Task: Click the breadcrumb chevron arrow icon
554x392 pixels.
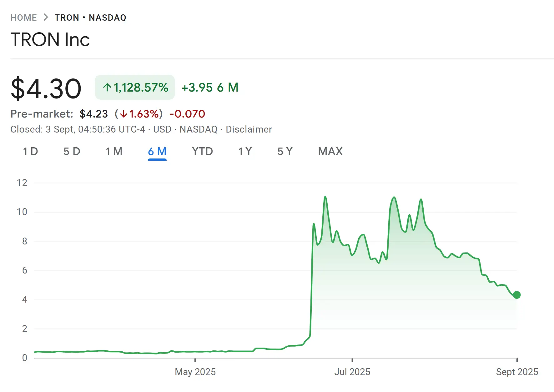Action: coord(46,17)
